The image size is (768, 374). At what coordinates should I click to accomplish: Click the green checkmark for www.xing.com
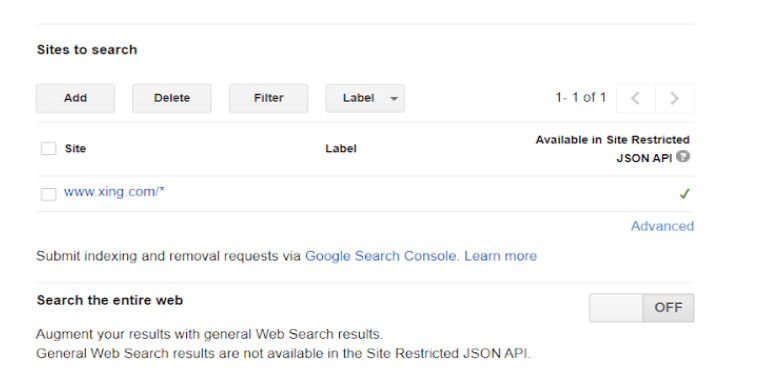coord(684,194)
